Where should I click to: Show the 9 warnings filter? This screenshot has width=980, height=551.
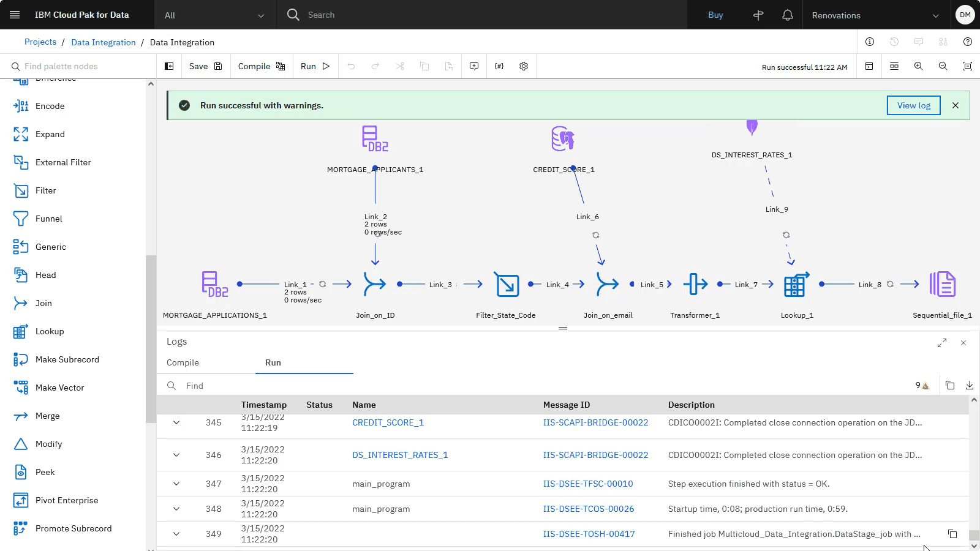(x=922, y=385)
